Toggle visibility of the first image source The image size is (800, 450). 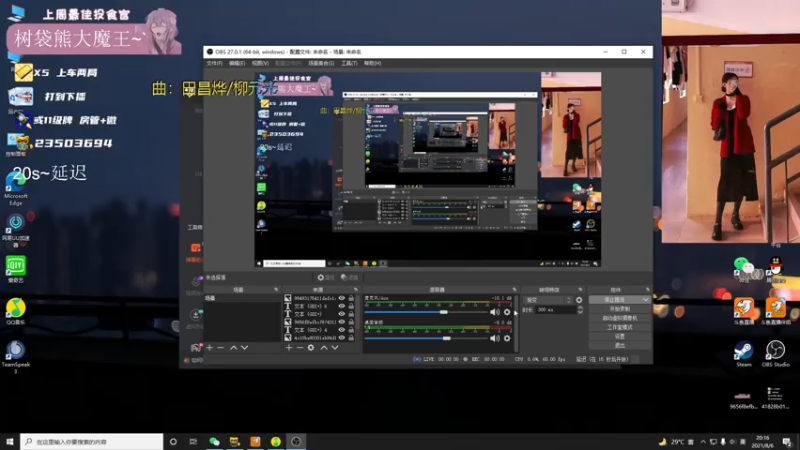[x=342, y=298]
